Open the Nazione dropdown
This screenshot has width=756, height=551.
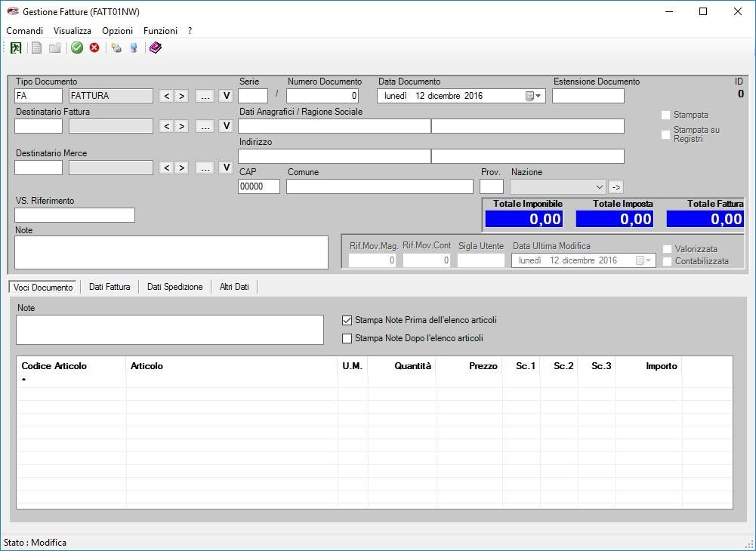click(600, 186)
